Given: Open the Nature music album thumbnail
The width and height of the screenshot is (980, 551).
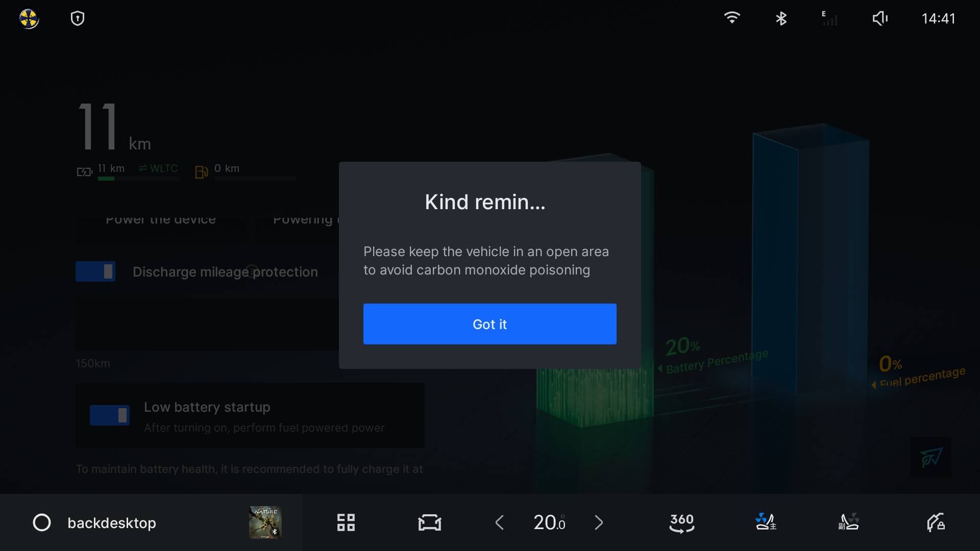Looking at the screenshot, I should pos(265,522).
